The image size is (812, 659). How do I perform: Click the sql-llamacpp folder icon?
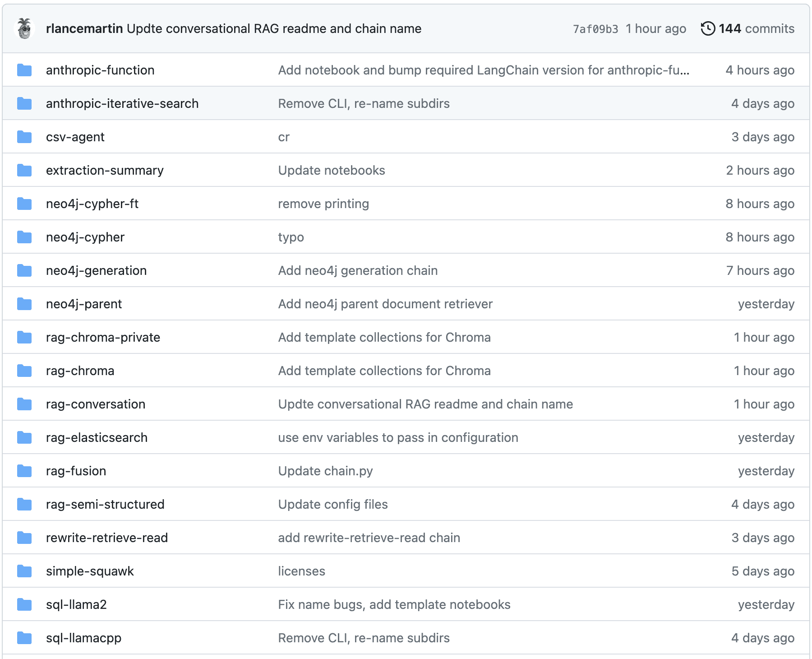coord(24,638)
